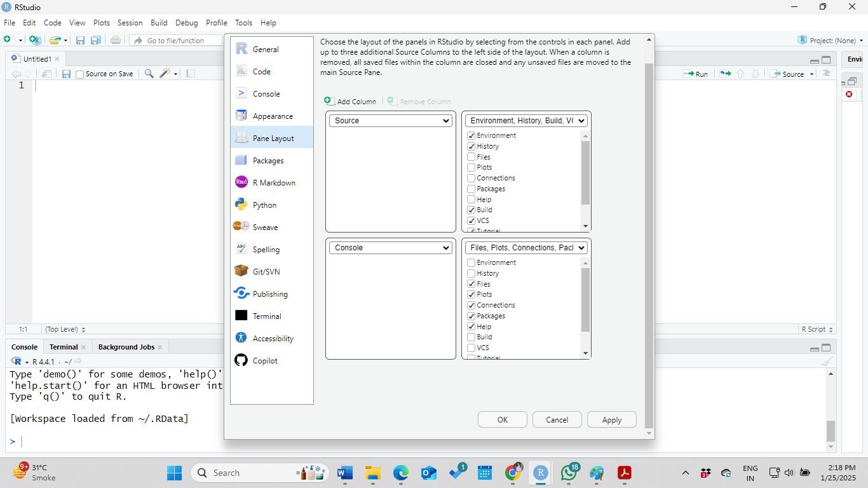Viewport: 868px width, 488px height.
Task: Select the Console options category
Action: pos(272,94)
